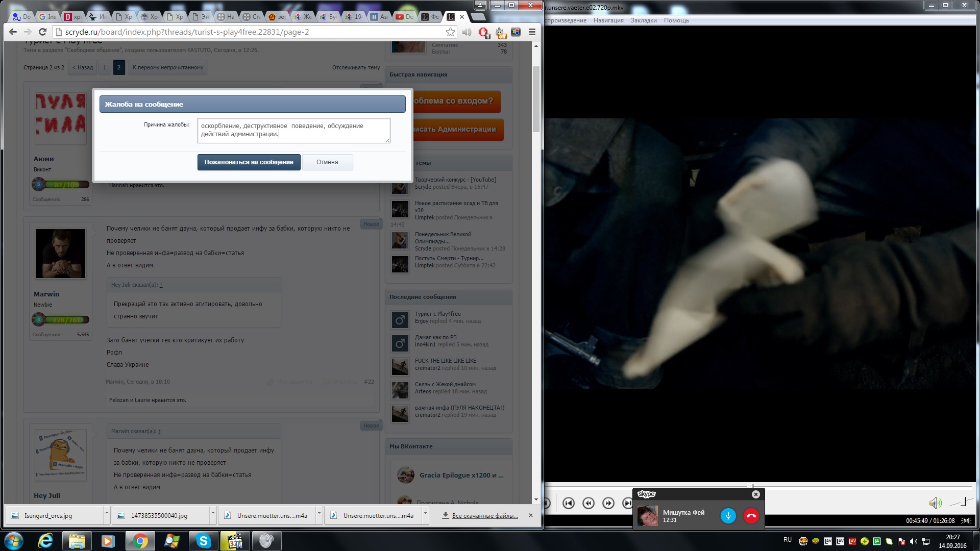The height and width of the screenshot is (551, 980).
Task: Expand options for the Isengard_orcs.jpg download
Action: (x=107, y=515)
